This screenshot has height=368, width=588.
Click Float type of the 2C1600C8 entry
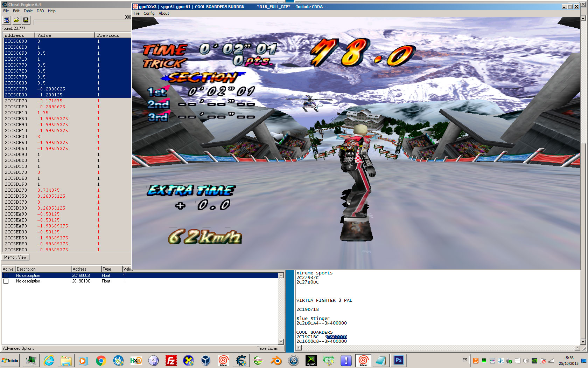click(x=106, y=275)
